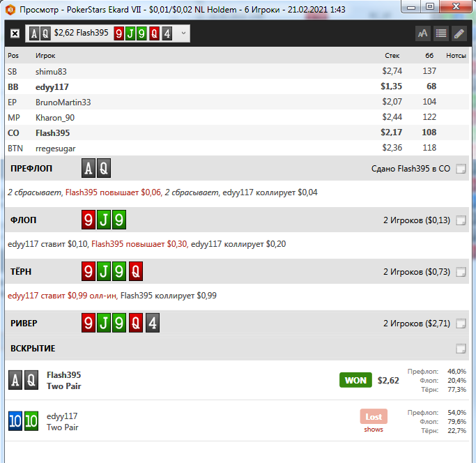
Task: Click the ПРЕФЛОП section header
Action: click(x=237, y=168)
